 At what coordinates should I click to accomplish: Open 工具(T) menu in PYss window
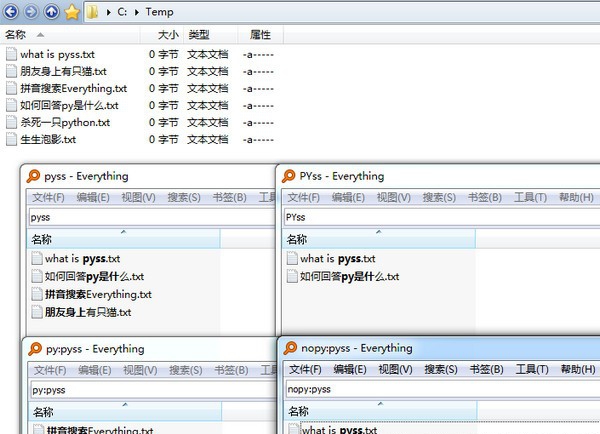(x=530, y=197)
